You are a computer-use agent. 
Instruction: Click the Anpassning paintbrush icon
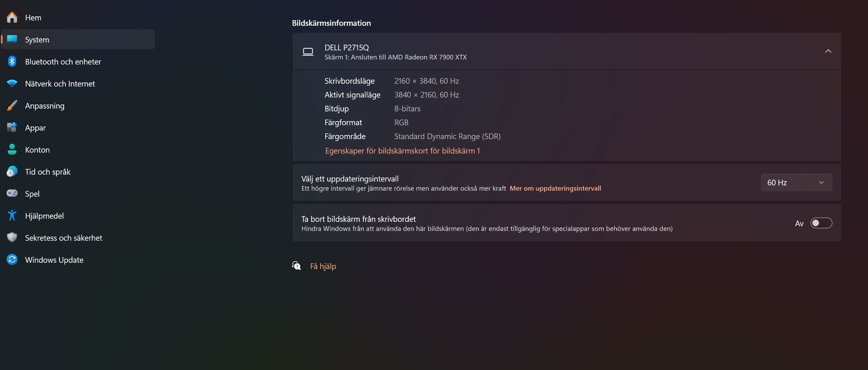click(12, 106)
